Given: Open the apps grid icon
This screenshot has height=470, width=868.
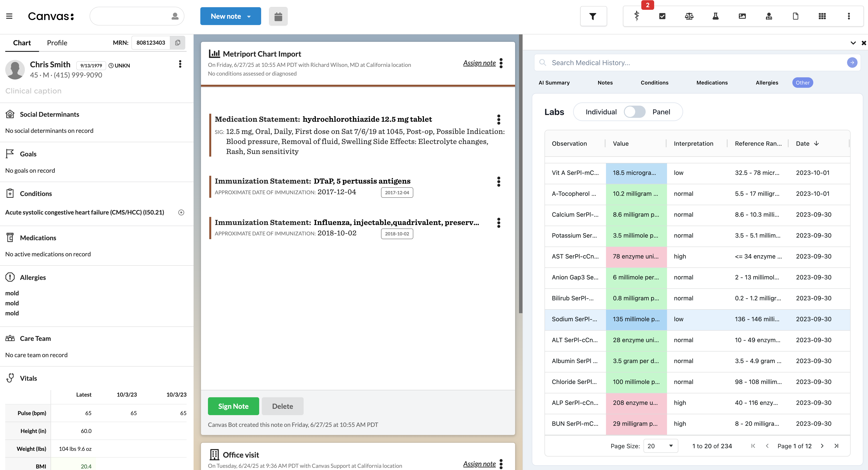Looking at the screenshot, I should pos(822,16).
